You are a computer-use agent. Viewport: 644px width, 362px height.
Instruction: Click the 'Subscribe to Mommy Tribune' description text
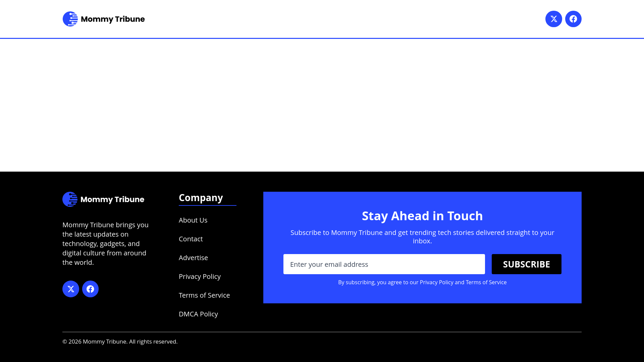coord(422,237)
